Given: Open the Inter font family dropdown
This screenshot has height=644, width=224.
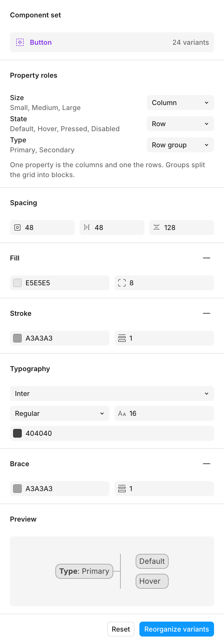Looking at the screenshot, I should coord(112,393).
